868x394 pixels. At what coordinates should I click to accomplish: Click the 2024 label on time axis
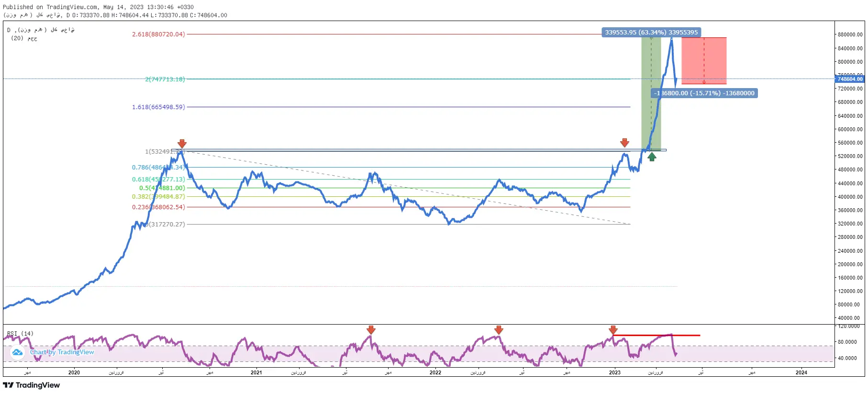point(801,372)
